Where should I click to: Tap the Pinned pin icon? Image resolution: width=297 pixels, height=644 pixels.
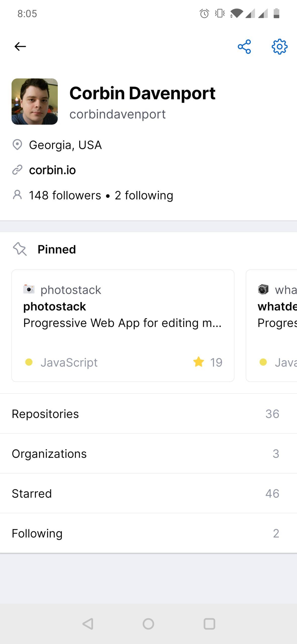[20, 249]
